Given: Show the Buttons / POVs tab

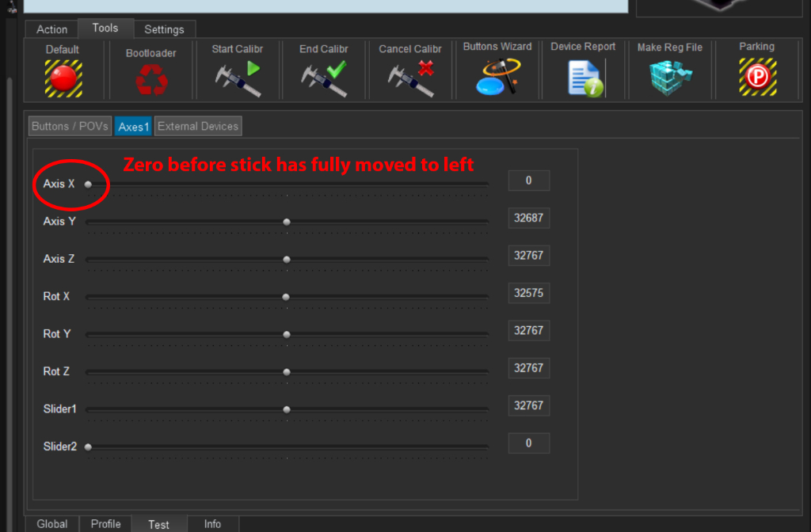Looking at the screenshot, I should (70, 126).
